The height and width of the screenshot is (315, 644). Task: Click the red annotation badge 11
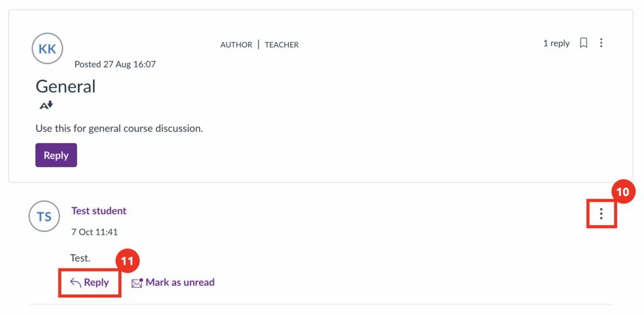click(x=128, y=260)
